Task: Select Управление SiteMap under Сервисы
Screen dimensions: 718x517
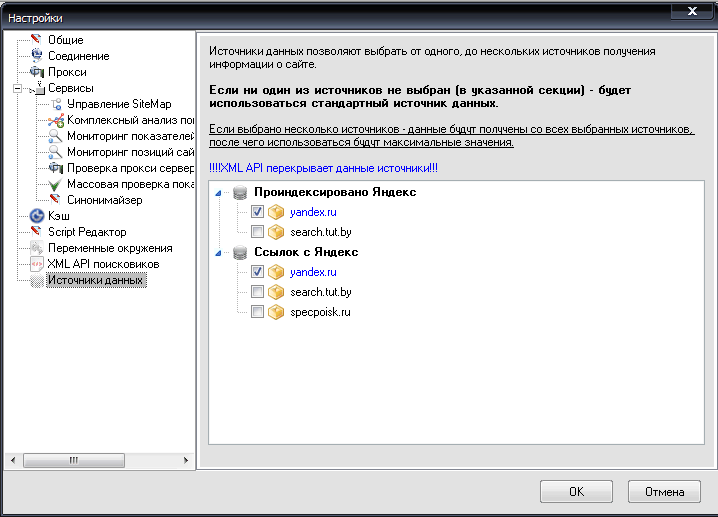Action: point(119,104)
